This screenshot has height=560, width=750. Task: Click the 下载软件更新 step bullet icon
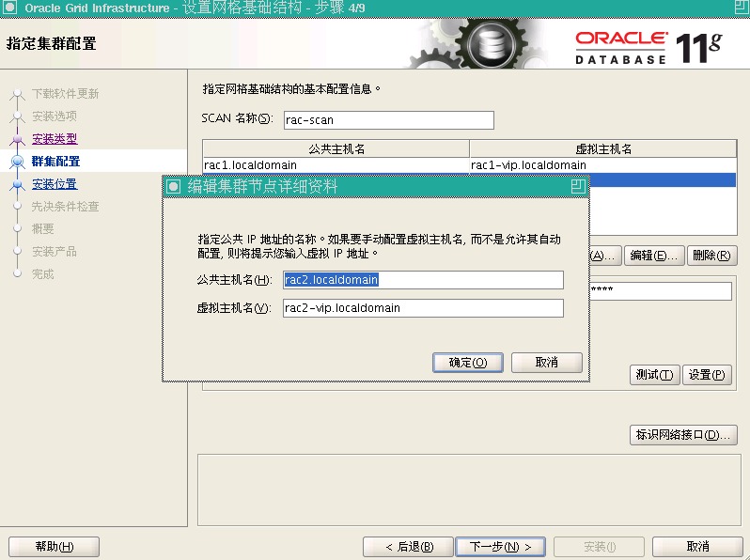pyautogui.click(x=17, y=93)
